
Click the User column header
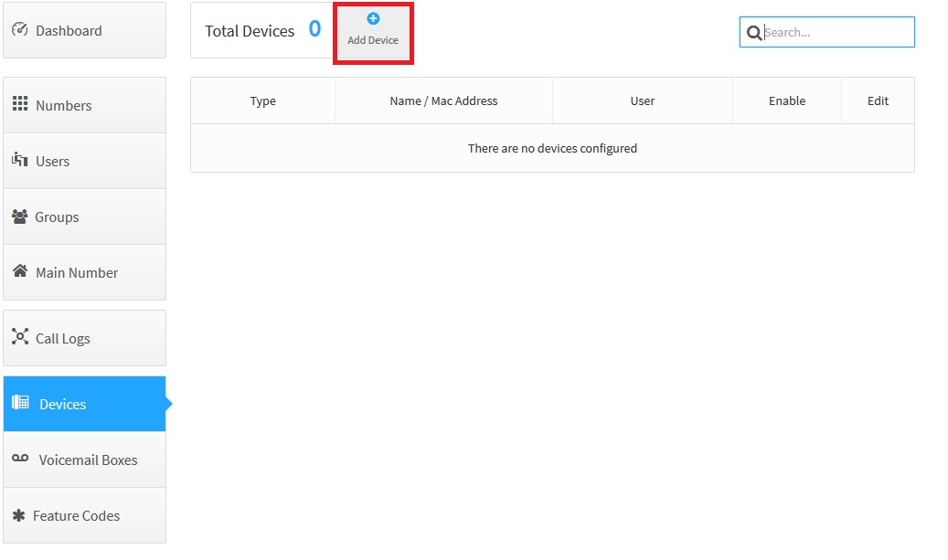(x=642, y=100)
